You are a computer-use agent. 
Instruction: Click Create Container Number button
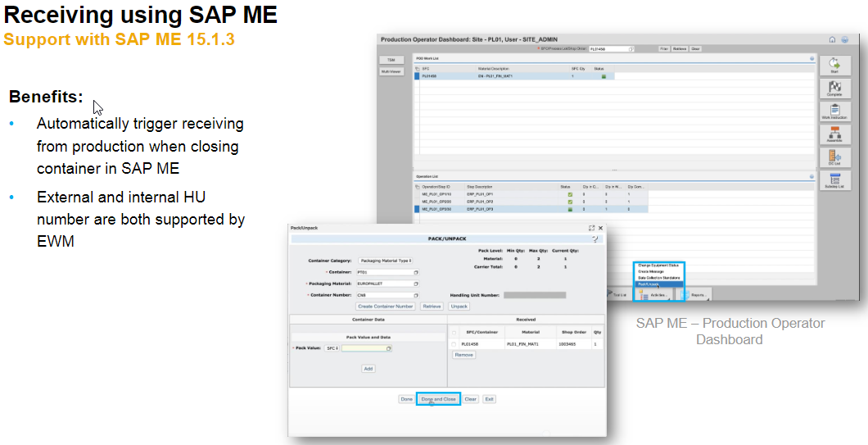click(x=386, y=306)
